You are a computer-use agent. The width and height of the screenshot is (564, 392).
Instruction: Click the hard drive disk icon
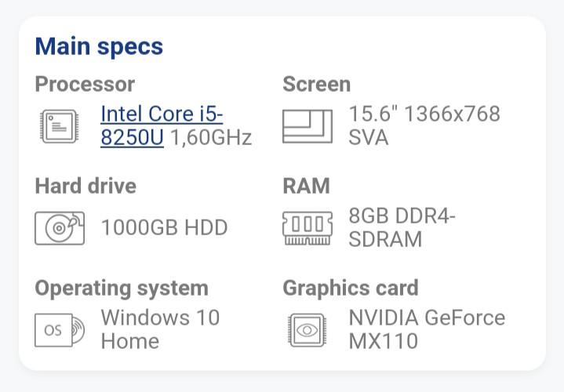[60, 228]
